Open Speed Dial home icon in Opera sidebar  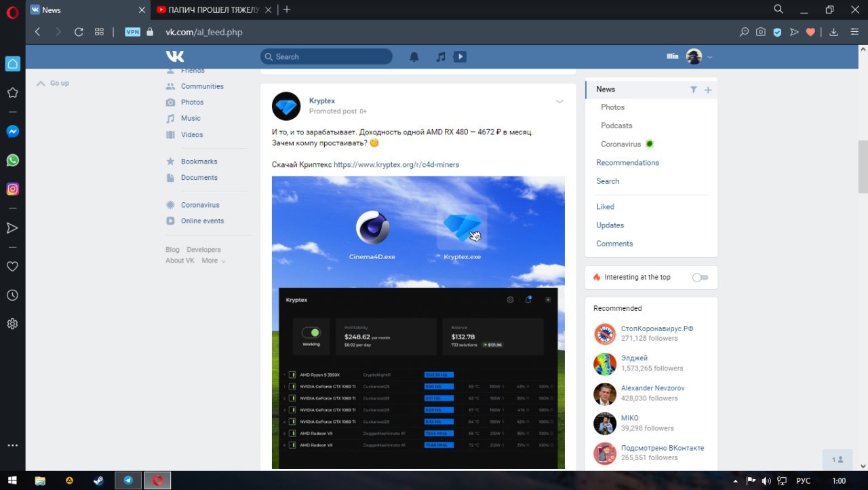click(12, 64)
